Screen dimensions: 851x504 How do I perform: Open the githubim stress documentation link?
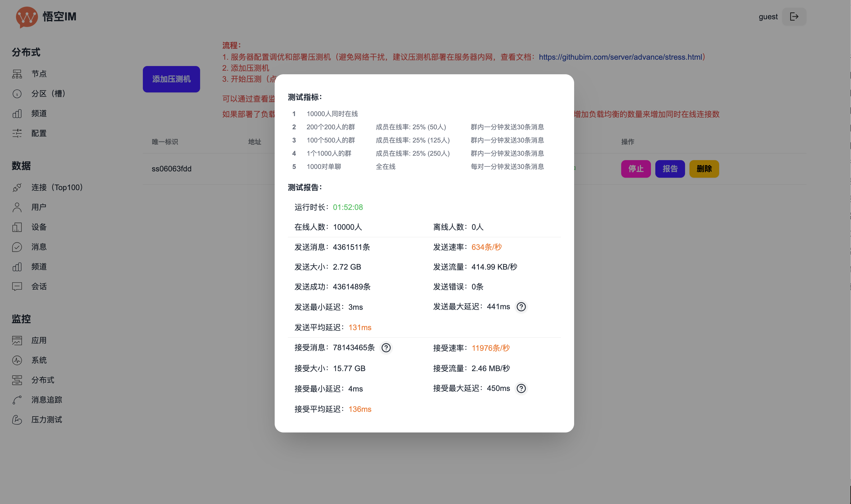coord(620,57)
